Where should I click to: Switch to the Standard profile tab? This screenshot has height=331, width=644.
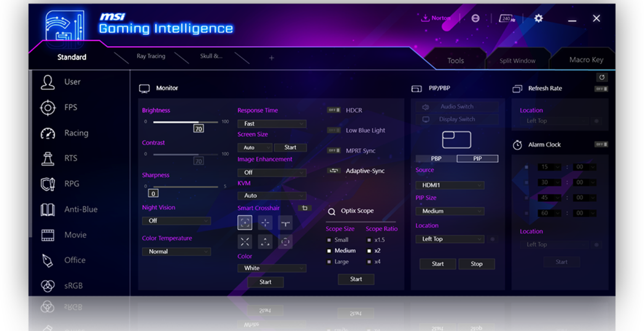tap(72, 57)
